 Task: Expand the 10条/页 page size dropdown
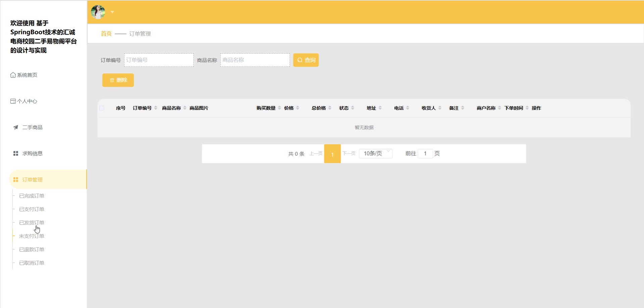pyautogui.click(x=375, y=153)
